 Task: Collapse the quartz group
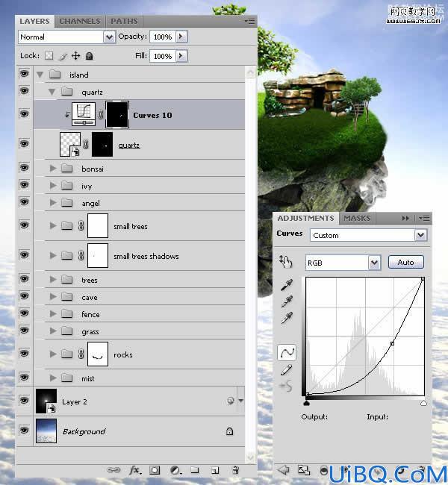tap(52, 92)
